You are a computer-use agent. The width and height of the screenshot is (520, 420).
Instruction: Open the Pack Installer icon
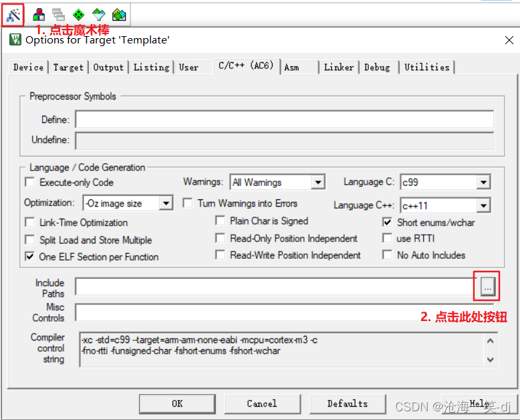pos(119,15)
